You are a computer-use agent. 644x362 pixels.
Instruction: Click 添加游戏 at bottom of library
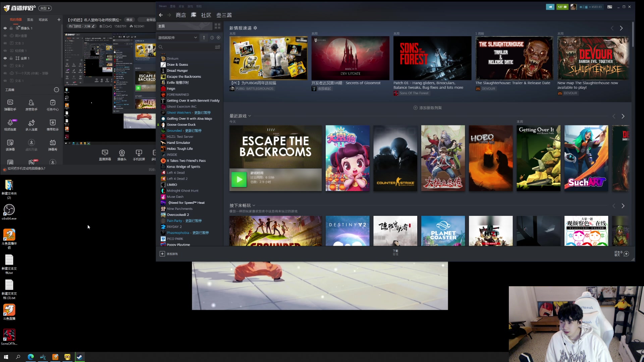click(169, 254)
